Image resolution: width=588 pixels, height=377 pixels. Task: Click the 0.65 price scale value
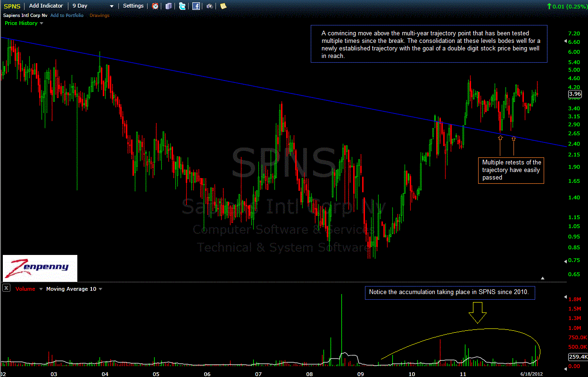pyautogui.click(x=574, y=274)
